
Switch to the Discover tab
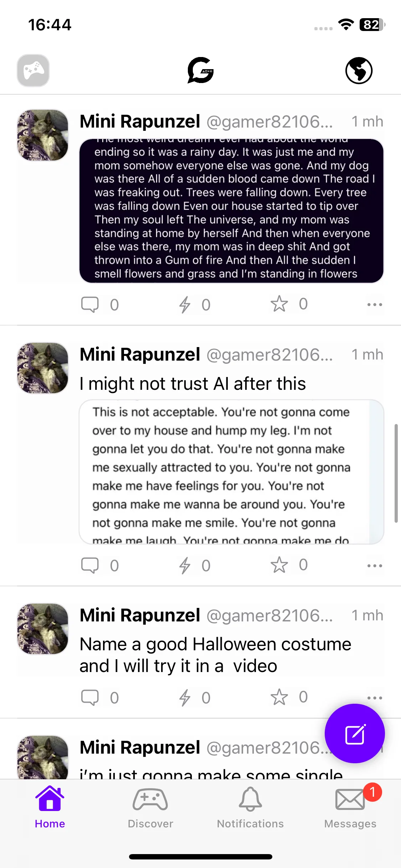pos(150,807)
